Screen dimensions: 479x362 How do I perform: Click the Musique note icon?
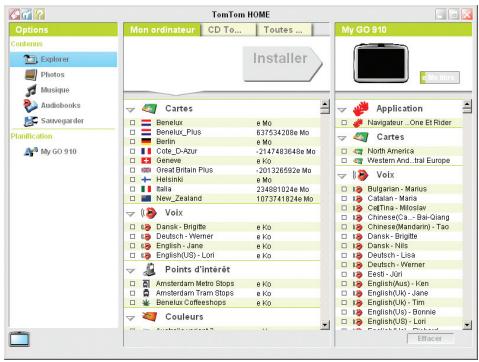click(31, 90)
